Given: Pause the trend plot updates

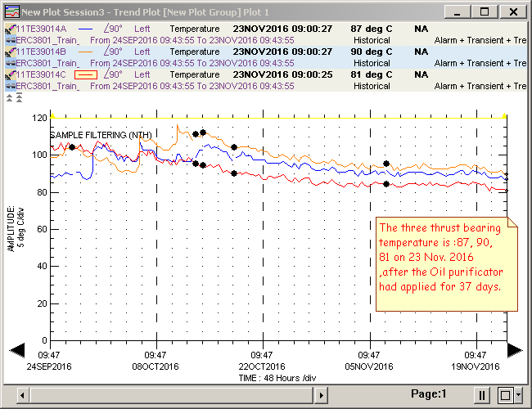Looking at the screenshot, I should pos(482,395).
